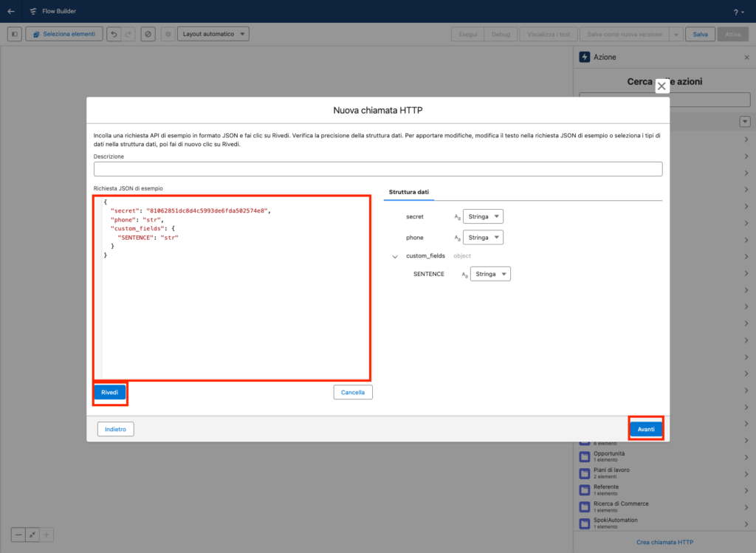The width and height of the screenshot is (756, 553).
Task: Click the Cancella button
Action: [x=353, y=393]
